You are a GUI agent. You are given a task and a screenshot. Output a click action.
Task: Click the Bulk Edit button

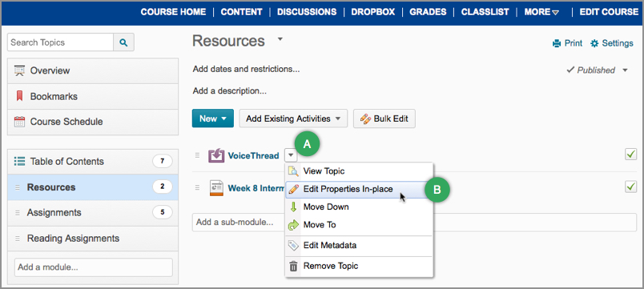(x=384, y=118)
